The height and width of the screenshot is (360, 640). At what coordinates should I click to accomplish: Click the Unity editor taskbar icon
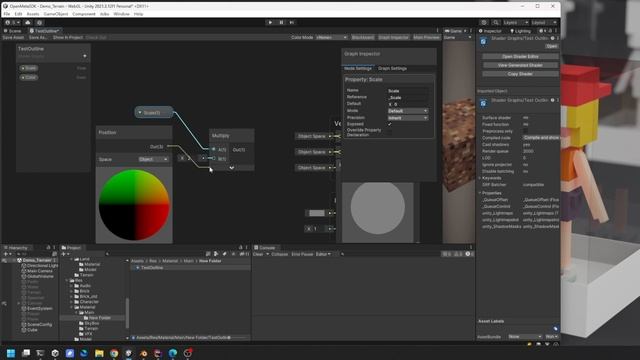point(129,353)
